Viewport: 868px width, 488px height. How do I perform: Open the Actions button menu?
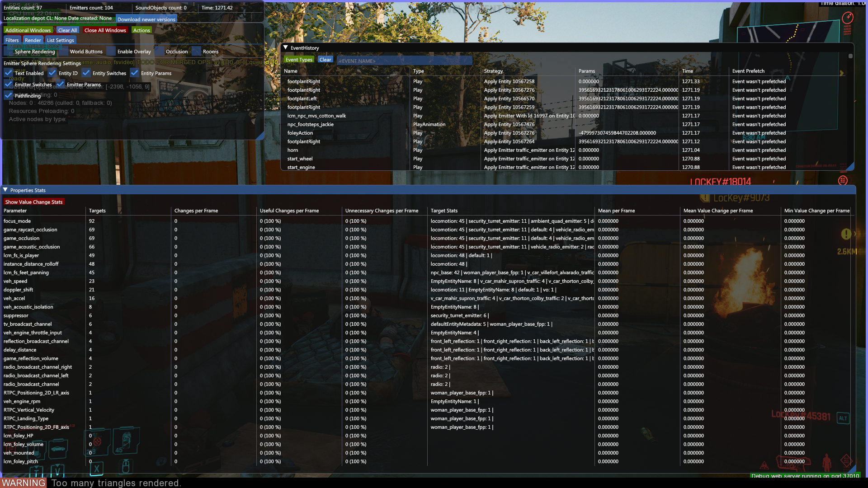pyautogui.click(x=142, y=30)
